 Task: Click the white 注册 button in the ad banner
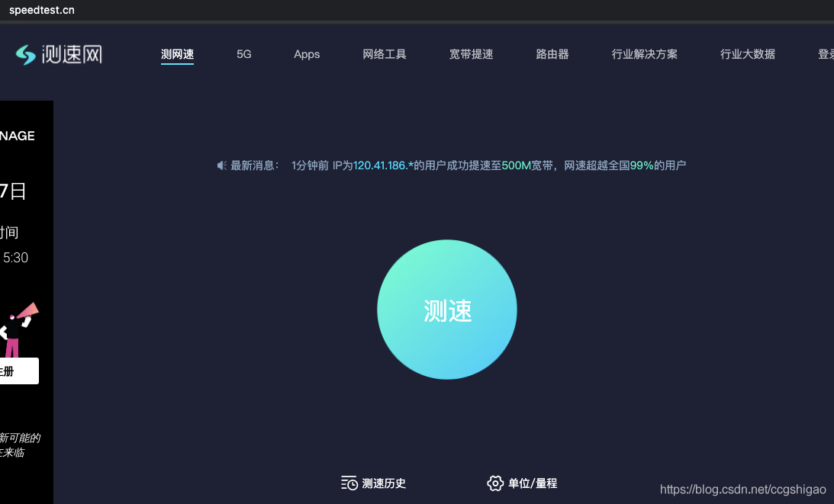19,371
